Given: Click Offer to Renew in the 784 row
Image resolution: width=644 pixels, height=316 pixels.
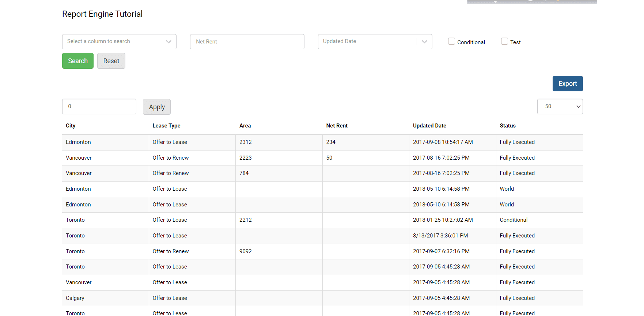Looking at the screenshot, I should 171,173.
